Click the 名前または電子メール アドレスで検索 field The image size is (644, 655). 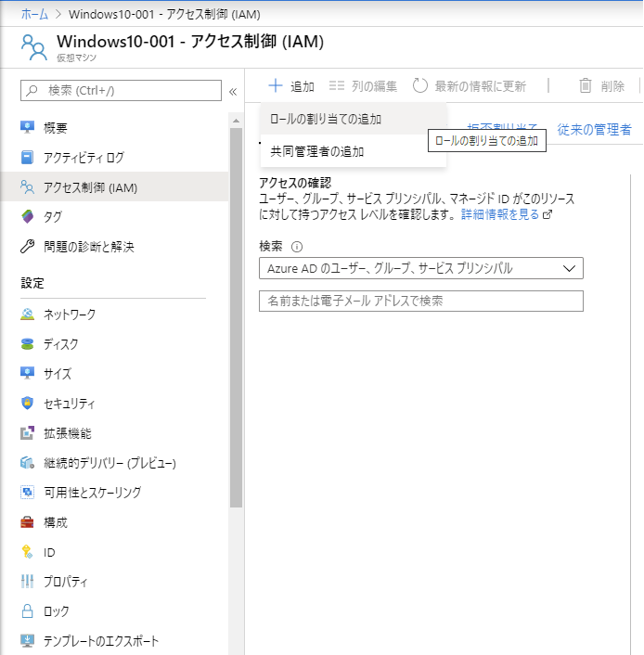[x=421, y=301]
